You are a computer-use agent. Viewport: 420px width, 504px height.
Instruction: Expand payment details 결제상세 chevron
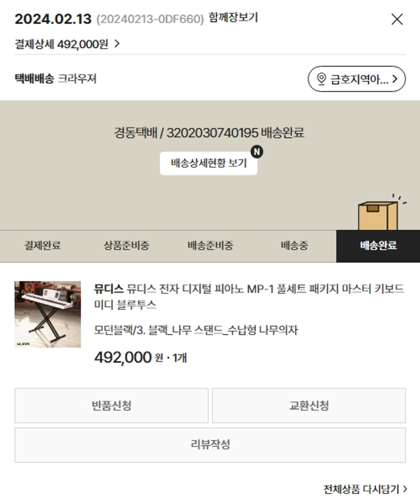(117, 44)
